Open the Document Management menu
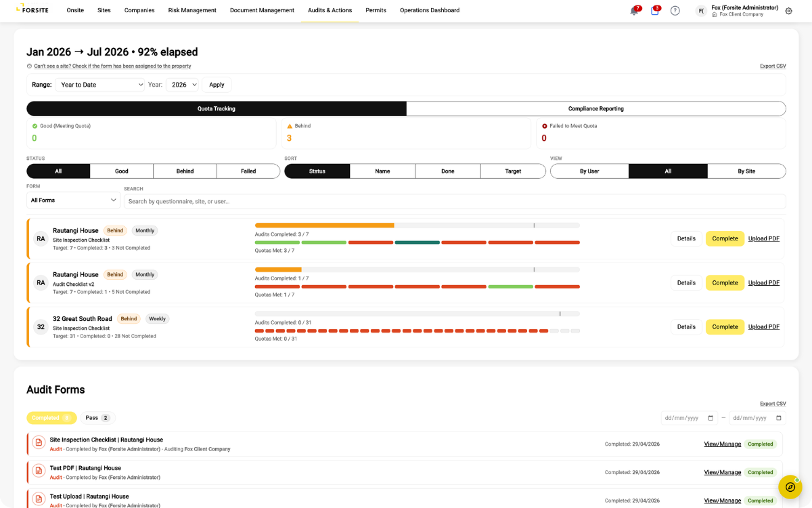812x508 pixels. [262, 10]
